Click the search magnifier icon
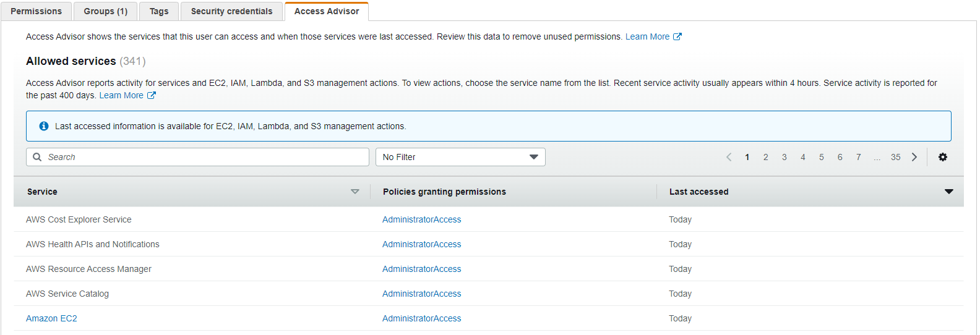980x335 pixels. tap(37, 157)
